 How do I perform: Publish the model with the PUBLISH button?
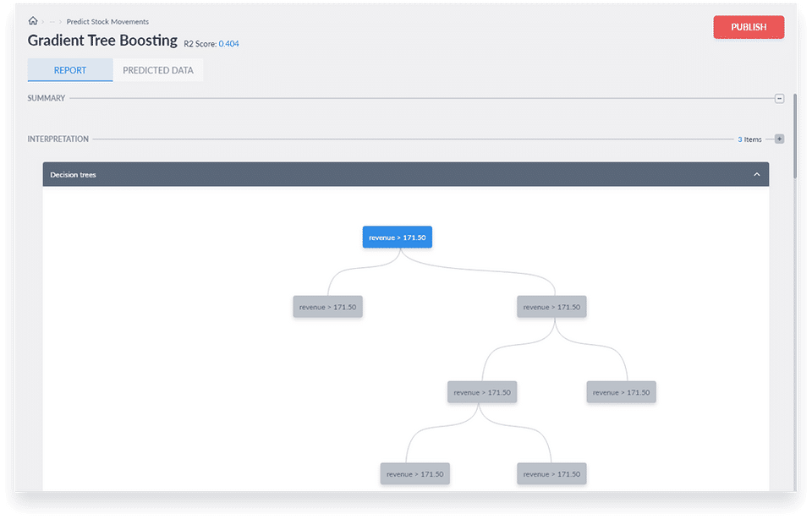point(749,27)
